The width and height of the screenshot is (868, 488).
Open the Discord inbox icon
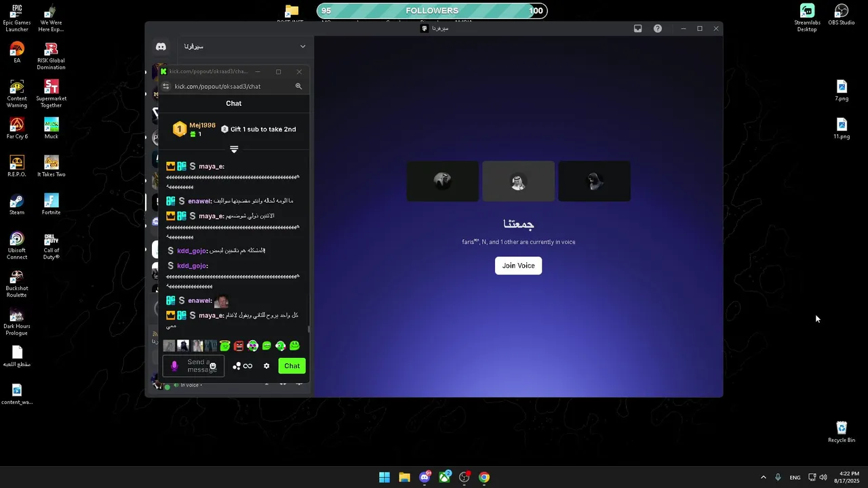click(638, 28)
